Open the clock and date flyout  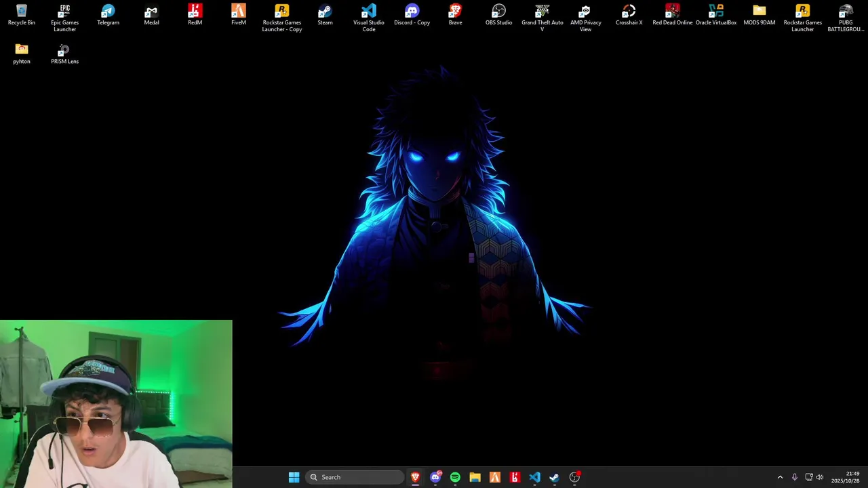[846, 477]
